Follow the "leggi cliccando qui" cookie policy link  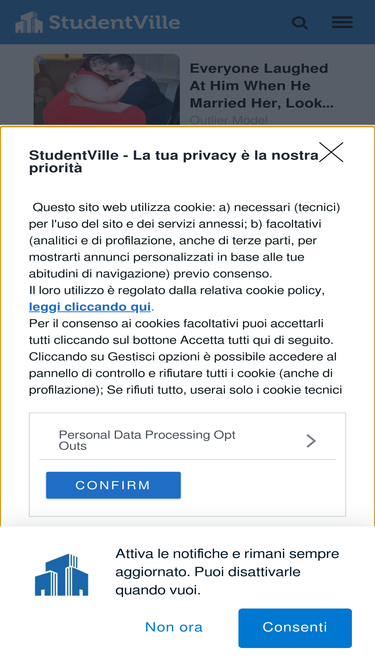click(90, 307)
